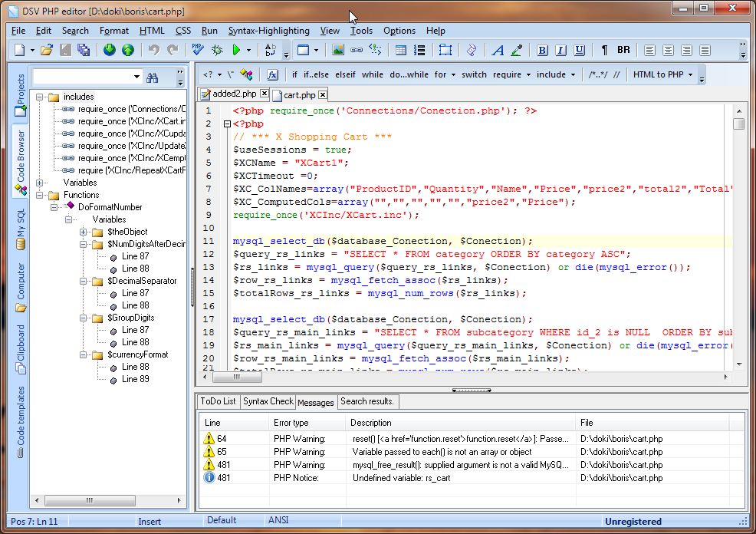Screen dimensions: 756x534
Task: Open the HTML to PHP dropdown
Action: (x=662, y=74)
